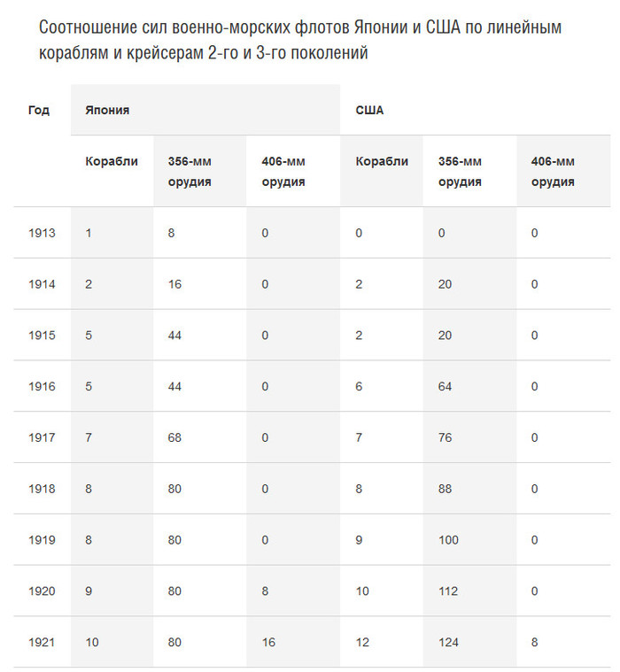Click the table title about Japan and USA fleets
Image resolution: width=620 pixels, height=672 pixels.
(x=301, y=40)
